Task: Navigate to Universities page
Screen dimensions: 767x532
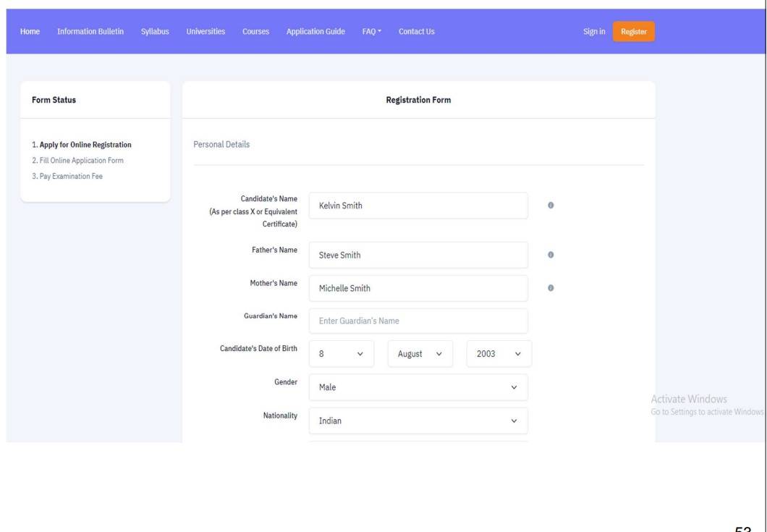Action: coord(205,31)
